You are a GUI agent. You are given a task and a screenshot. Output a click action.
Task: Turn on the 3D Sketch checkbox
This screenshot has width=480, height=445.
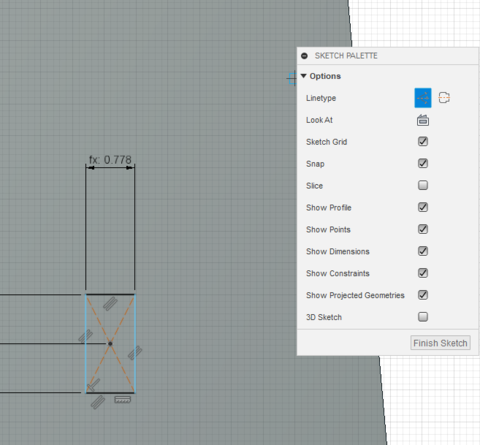point(423,317)
